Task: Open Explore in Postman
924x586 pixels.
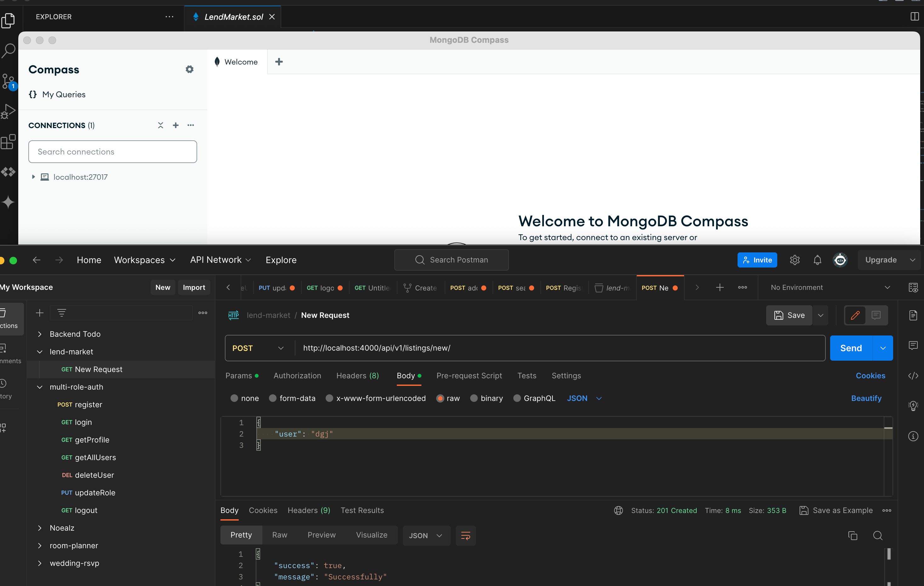Action: pos(281,260)
